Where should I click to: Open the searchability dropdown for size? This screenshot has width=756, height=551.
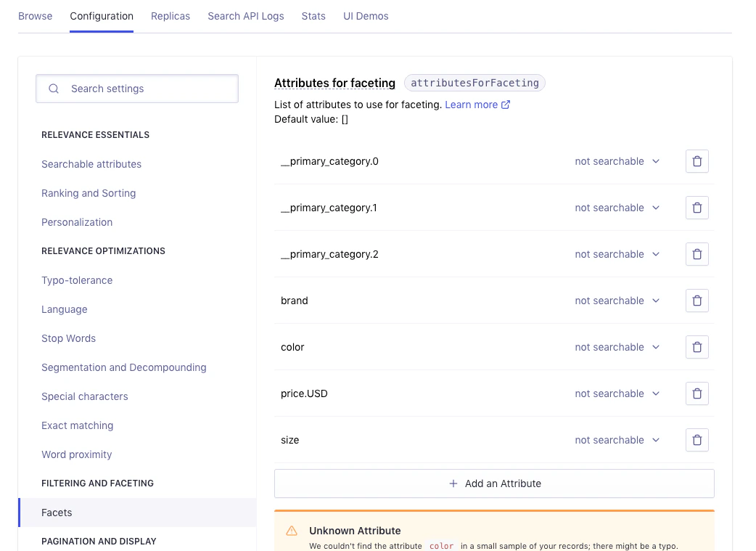617,440
